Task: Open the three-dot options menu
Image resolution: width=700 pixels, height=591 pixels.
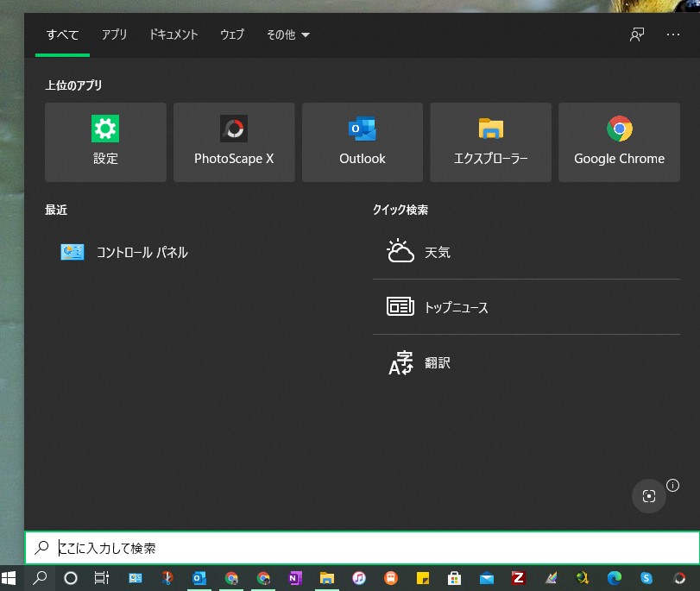Action: pos(672,35)
